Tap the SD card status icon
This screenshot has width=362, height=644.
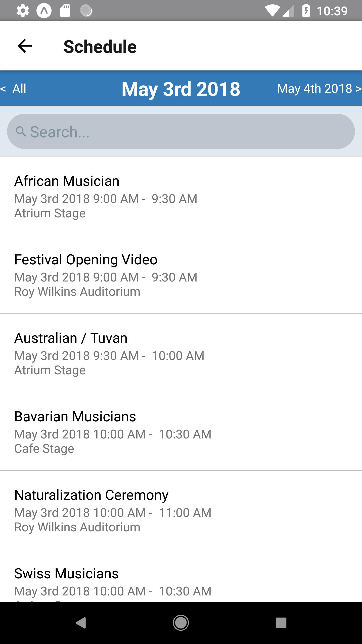(65, 11)
